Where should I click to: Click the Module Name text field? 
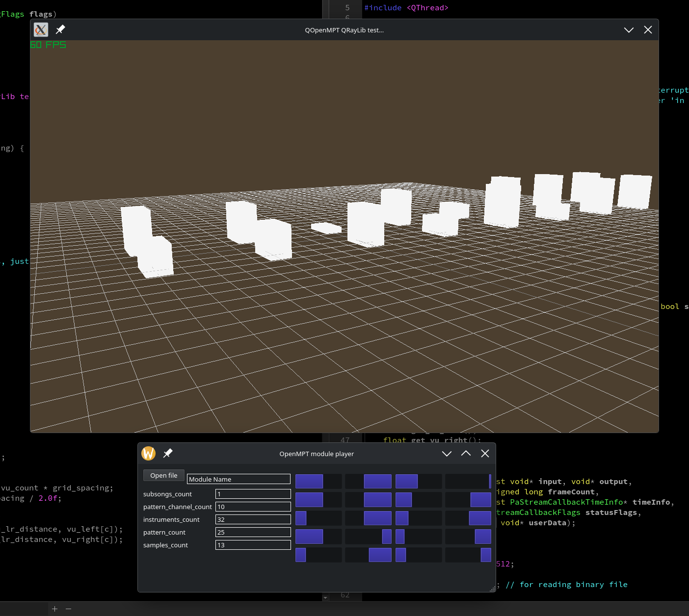(238, 479)
